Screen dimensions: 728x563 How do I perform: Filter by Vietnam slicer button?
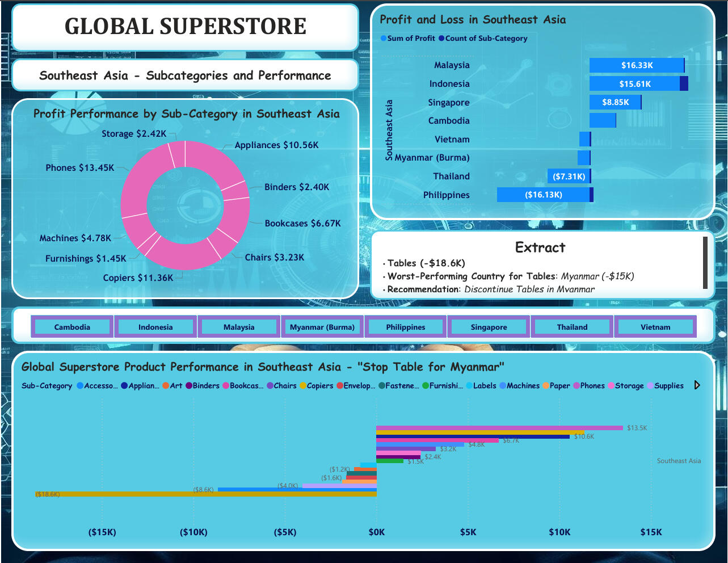pyautogui.click(x=655, y=327)
